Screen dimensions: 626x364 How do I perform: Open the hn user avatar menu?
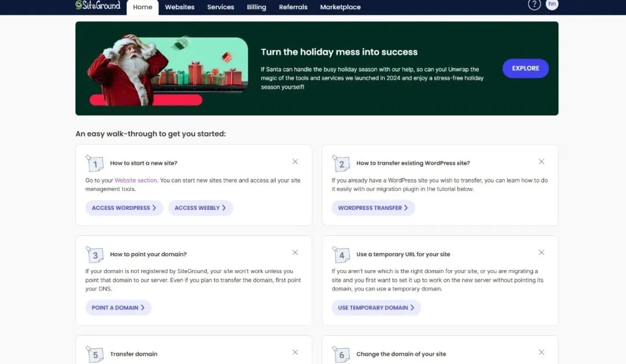click(552, 5)
